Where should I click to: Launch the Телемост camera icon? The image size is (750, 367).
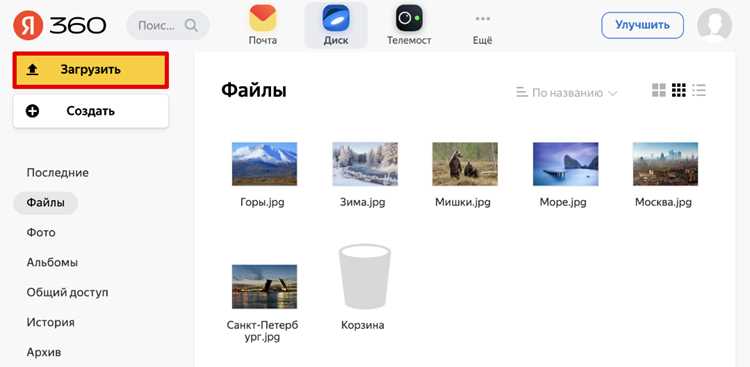[409, 18]
